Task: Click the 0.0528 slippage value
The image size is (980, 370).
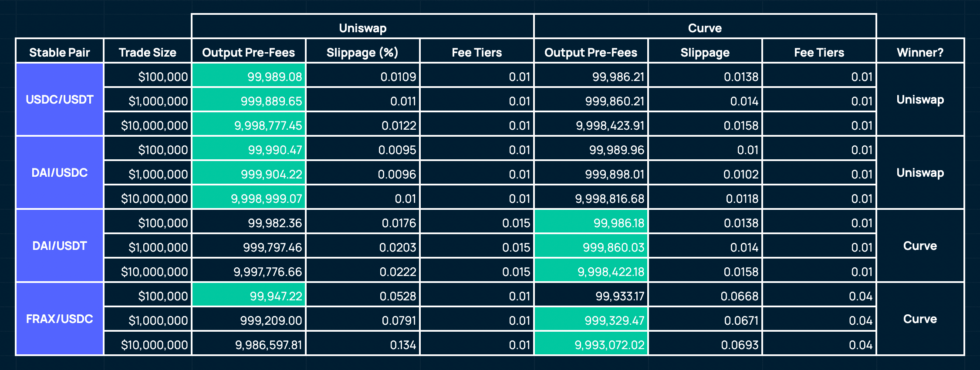Action: tap(398, 296)
